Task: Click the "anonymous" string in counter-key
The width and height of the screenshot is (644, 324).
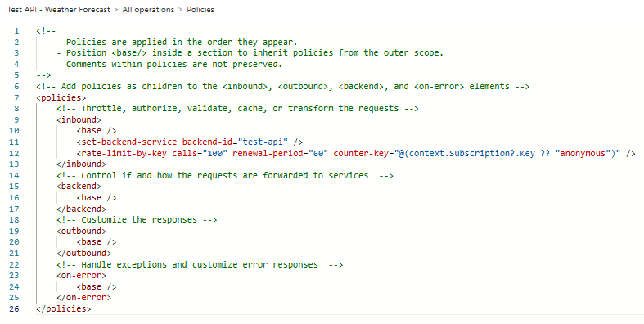Action: pos(583,153)
